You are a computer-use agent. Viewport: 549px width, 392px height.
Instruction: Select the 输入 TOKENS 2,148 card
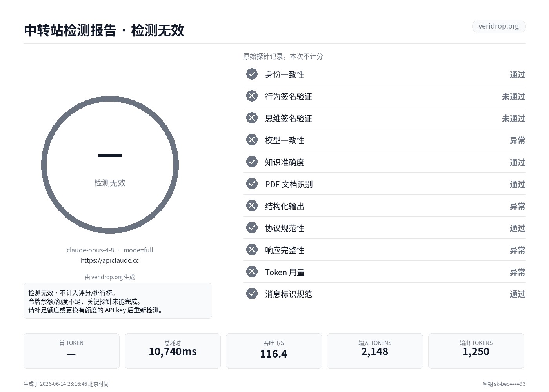click(x=375, y=351)
